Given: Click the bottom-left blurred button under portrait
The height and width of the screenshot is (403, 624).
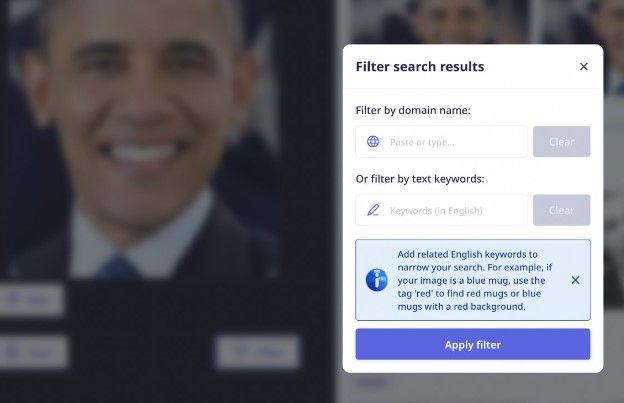Looking at the screenshot, I should pos(33,352).
